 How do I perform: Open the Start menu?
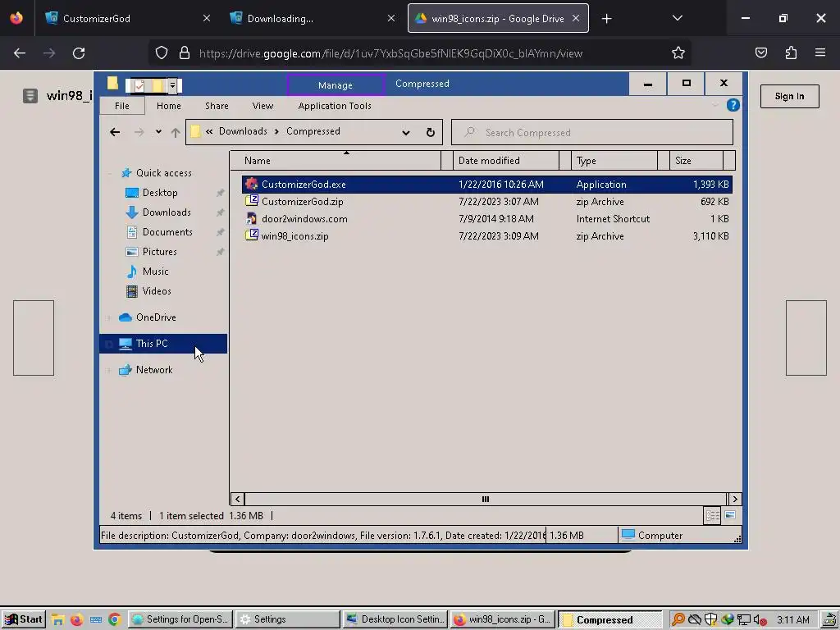24,620
